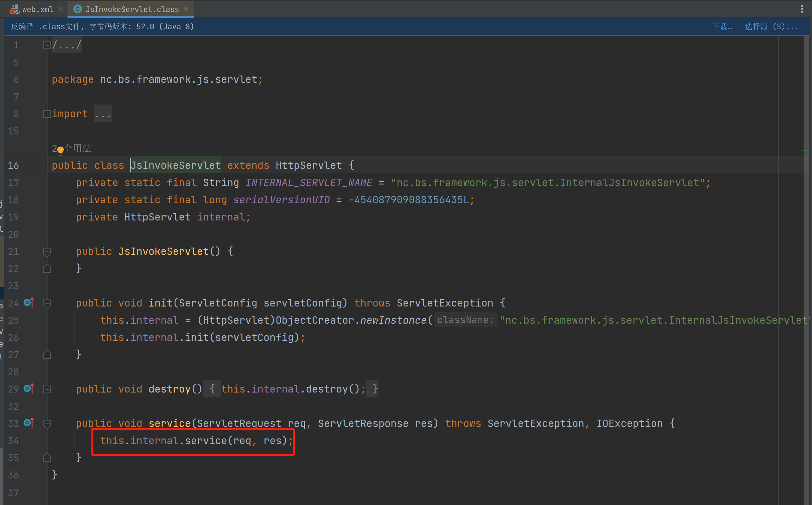Expand the folded header comment on line 1

47,45
